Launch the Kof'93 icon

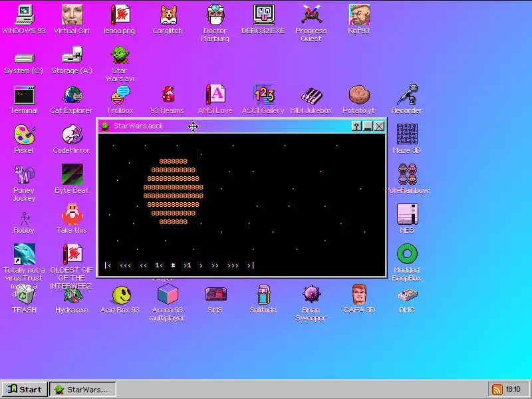click(x=359, y=19)
